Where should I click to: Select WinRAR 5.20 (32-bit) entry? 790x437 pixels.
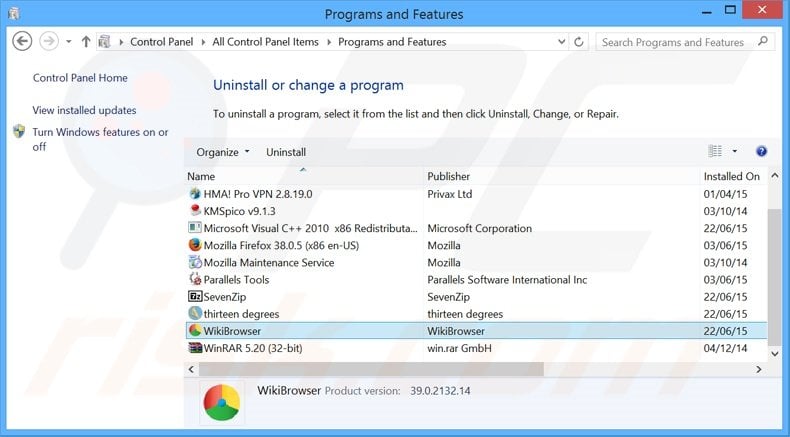coord(253,348)
